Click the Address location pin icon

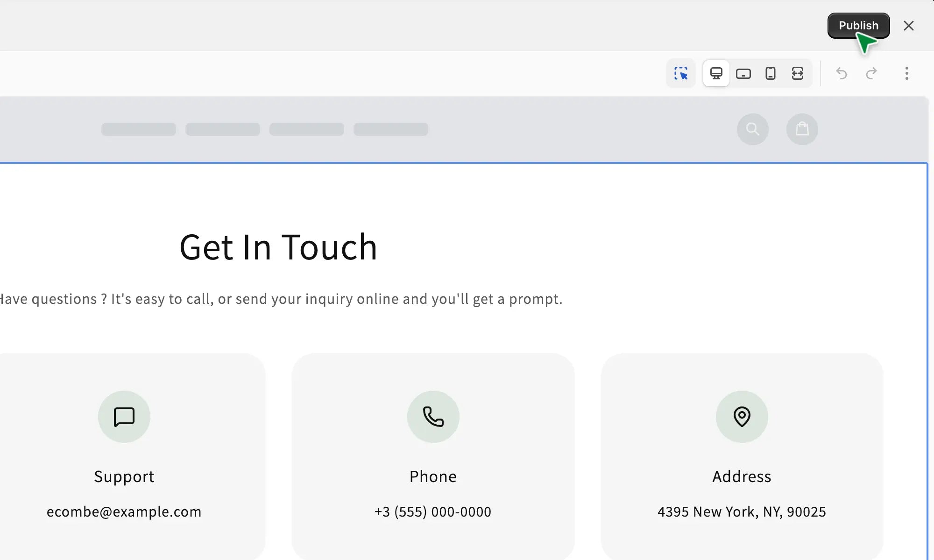tap(742, 417)
